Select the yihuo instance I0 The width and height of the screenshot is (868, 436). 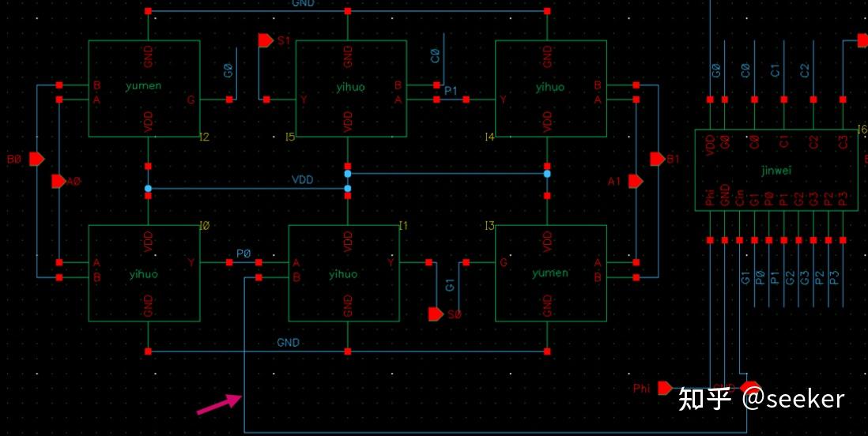pos(144,273)
